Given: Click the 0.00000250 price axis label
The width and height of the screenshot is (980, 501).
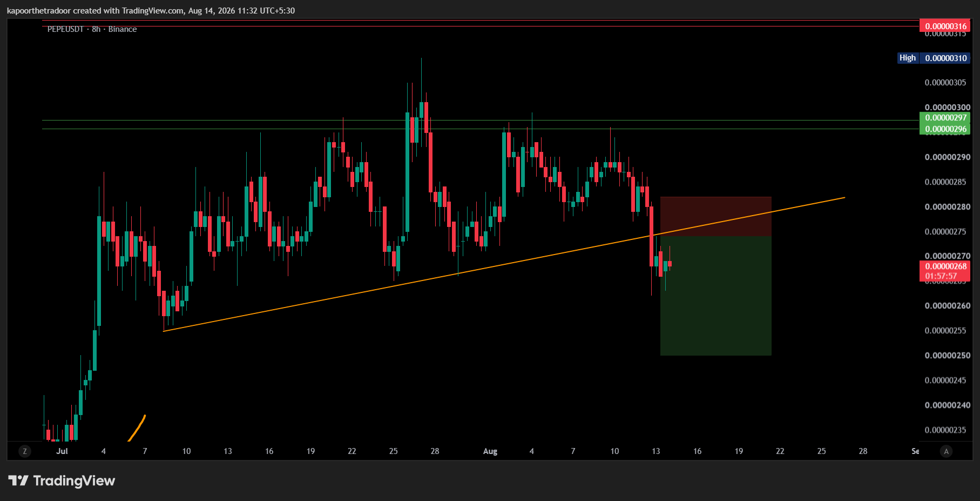Looking at the screenshot, I should tap(947, 356).
